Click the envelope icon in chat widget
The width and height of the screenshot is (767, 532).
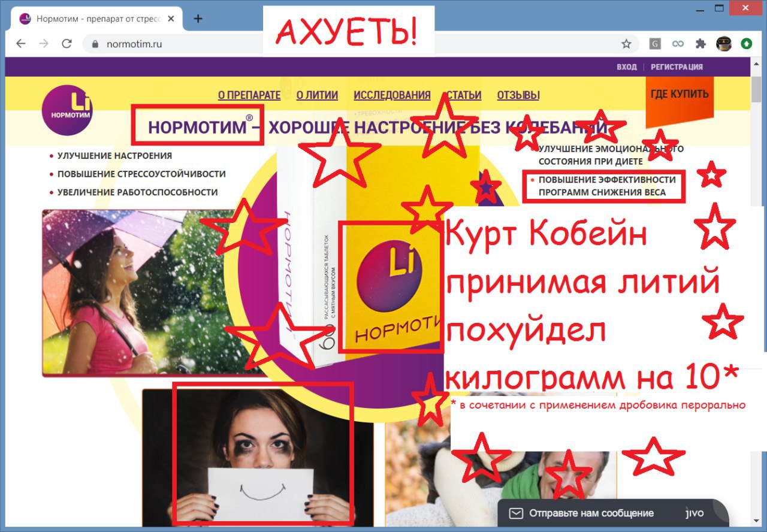click(516, 513)
